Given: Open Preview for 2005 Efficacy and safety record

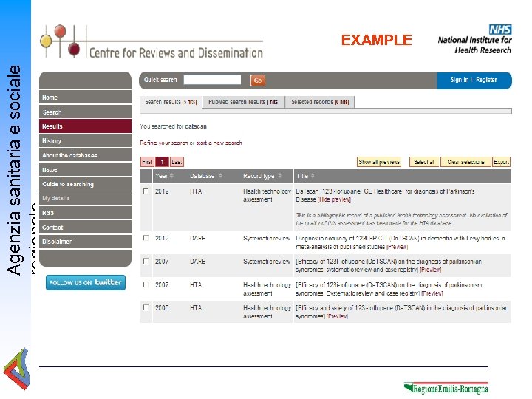Looking at the screenshot, I should click(337, 316).
